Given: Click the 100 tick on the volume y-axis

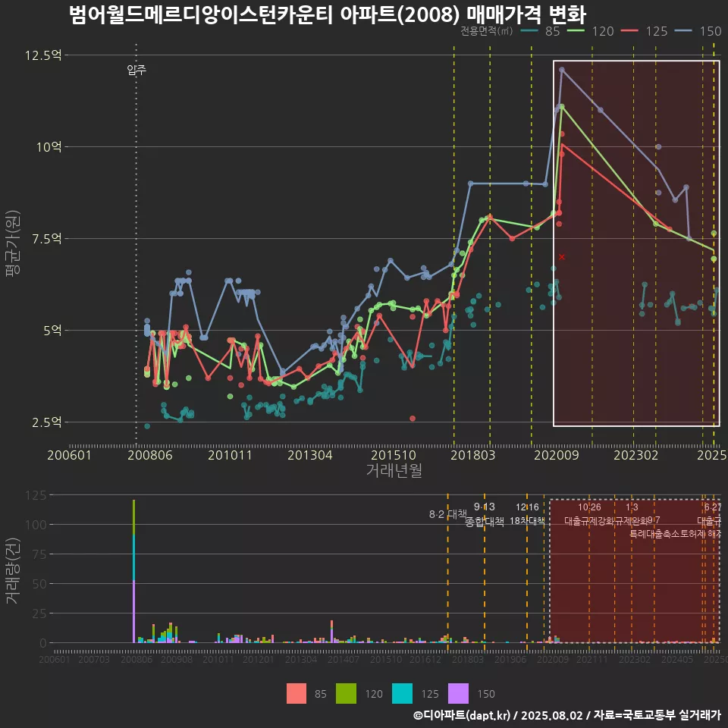Looking at the screenshot, I should tap(36, 525).
